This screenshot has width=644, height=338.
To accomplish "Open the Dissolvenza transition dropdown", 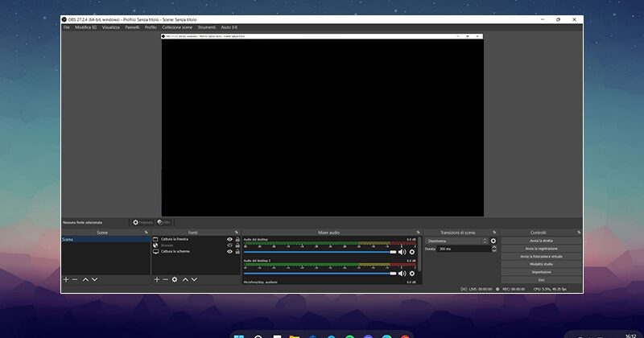I will pos(456,241).
